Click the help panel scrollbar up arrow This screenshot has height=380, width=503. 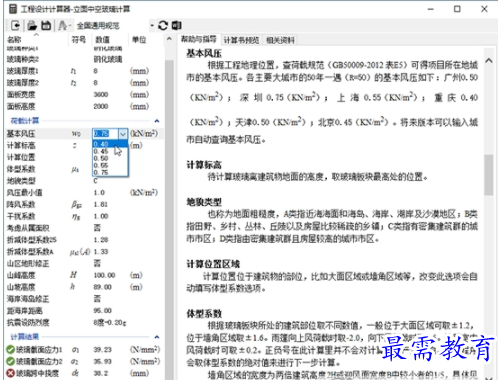489,61
